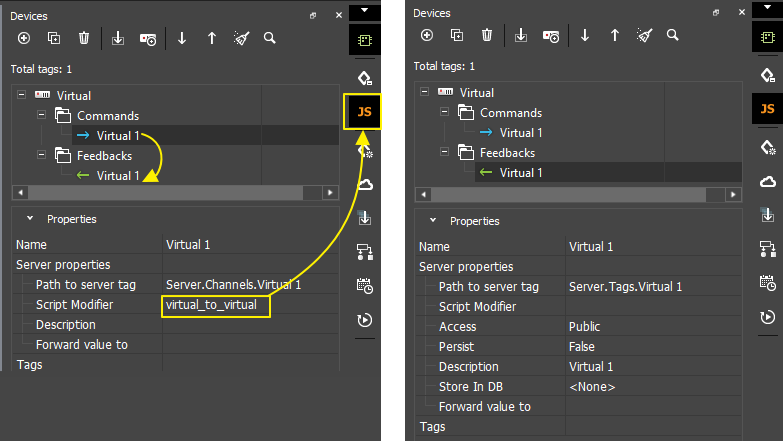Click the Store In DB <None> value
Image resolution: width=784 pixels, height=441 pixels.
592,387
